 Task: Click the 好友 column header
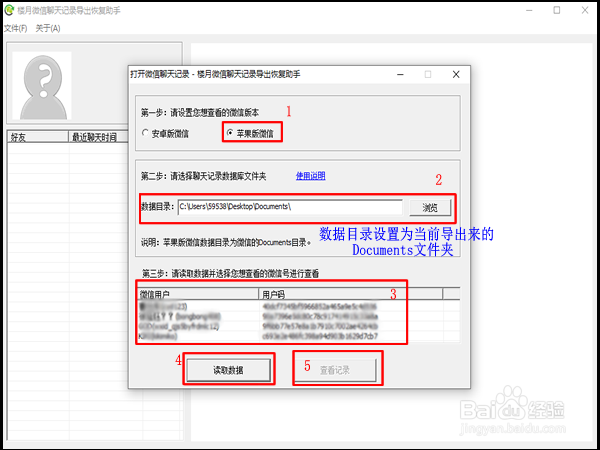[38, 137]
